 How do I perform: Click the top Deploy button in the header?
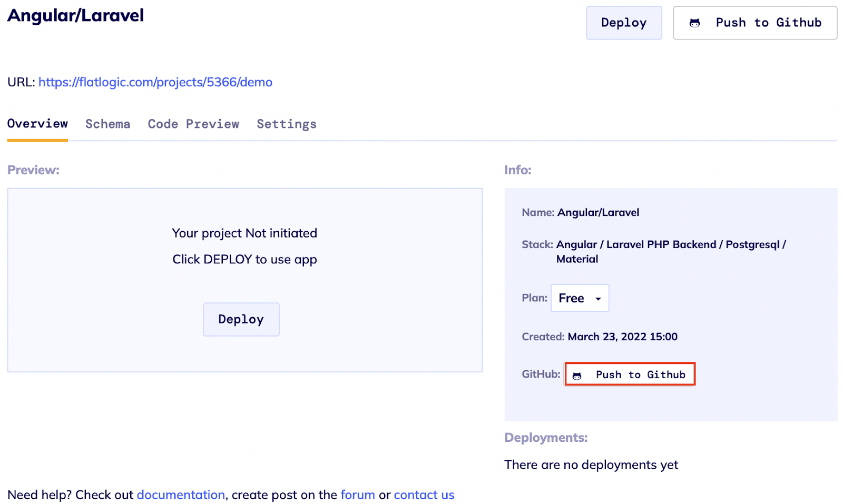[x=624, y=23]
